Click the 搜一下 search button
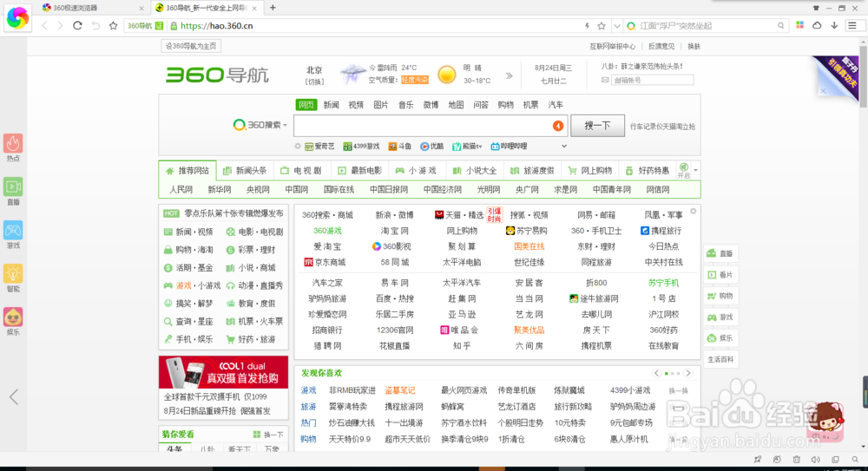This screenshot has height=471, width=868. 597,126
